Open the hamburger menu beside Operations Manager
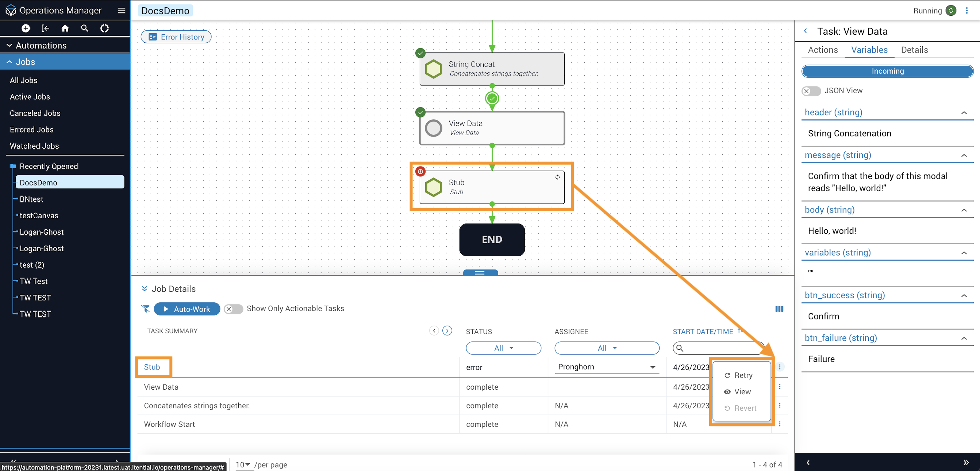The image size is (980, 471). coord(121,10)
